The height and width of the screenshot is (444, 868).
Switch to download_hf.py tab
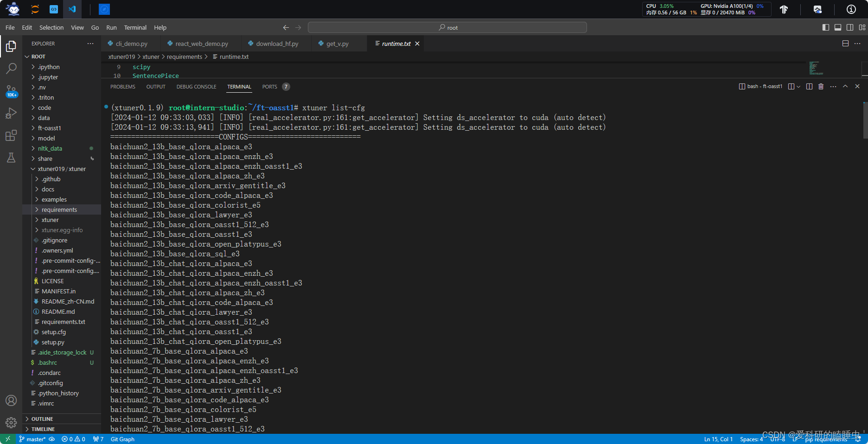276,44
